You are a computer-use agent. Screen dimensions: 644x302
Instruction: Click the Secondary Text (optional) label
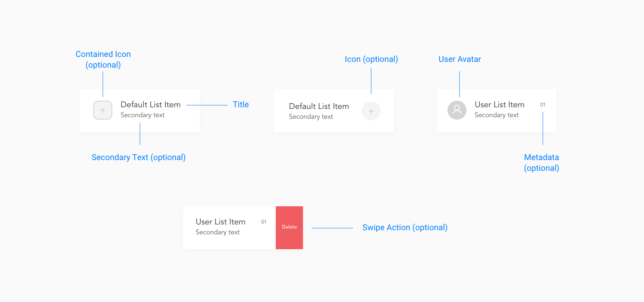tap(139, 158)
